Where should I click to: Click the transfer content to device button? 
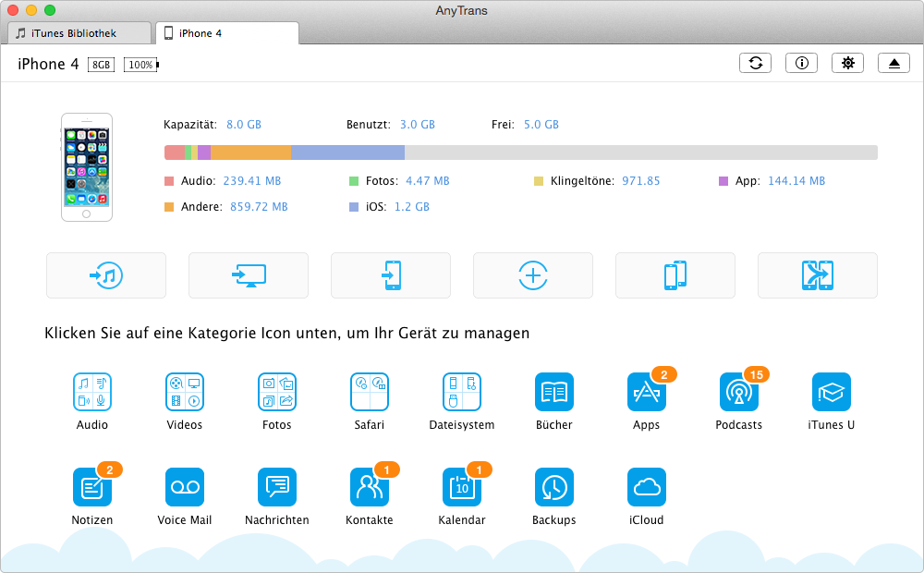[391, 275]
